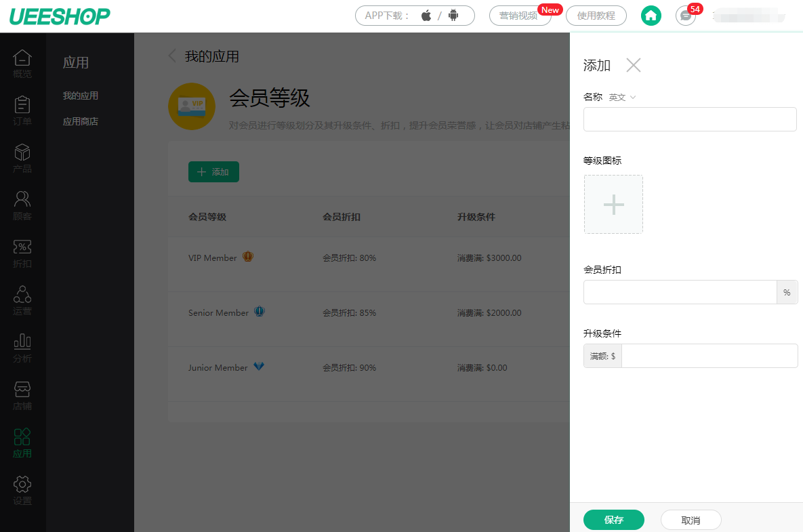Viewport: 803px width, 532px height.
Task: Focus the 名称 input field
Action: pyautogui.click(x=690, y=119)
